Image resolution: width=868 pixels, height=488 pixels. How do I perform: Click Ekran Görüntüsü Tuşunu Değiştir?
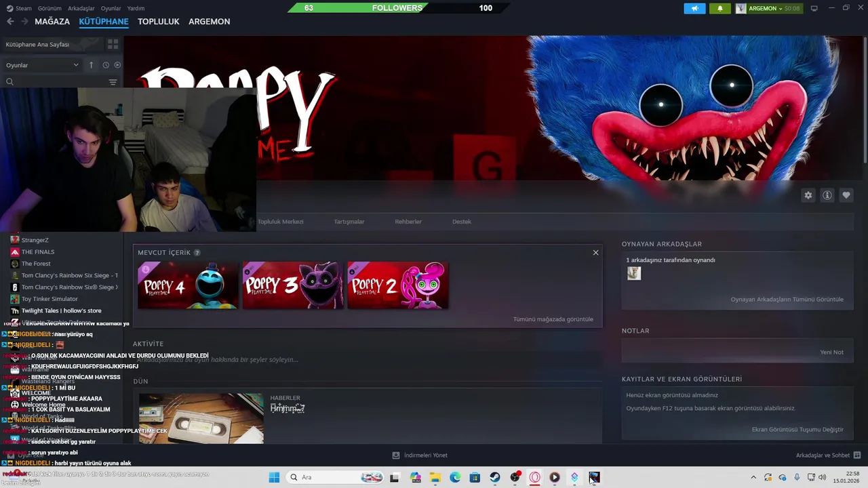tap(797, 430)
